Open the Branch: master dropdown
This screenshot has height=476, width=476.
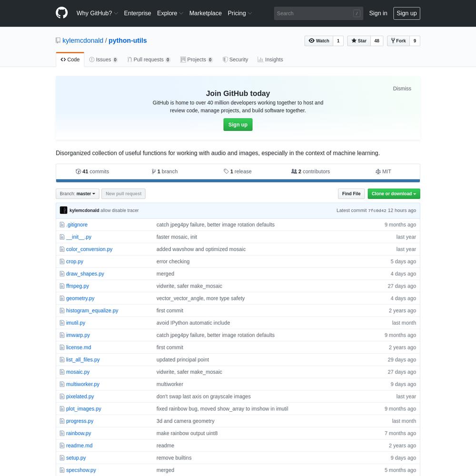(x=78, y=194)
